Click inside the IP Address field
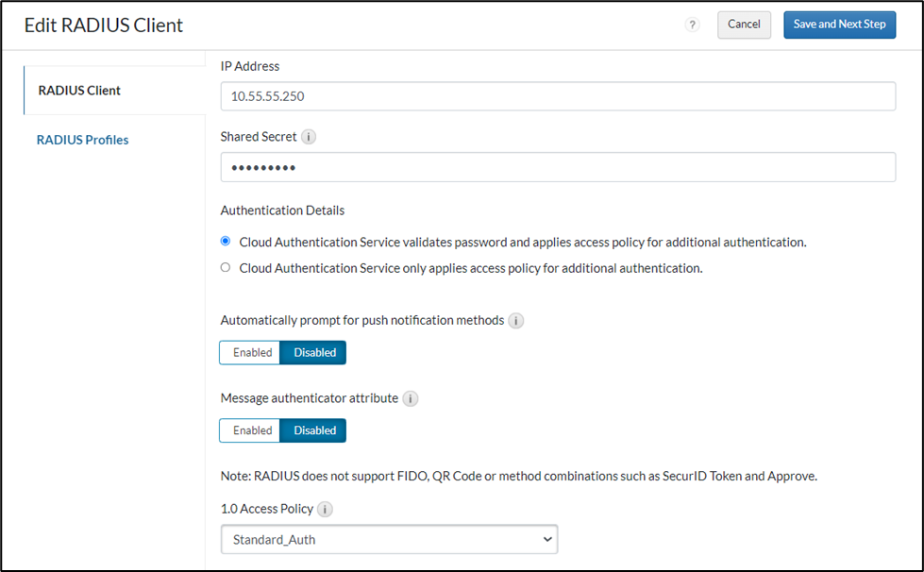This screenshot has height=572, width=924. click(x=557, y=95)
